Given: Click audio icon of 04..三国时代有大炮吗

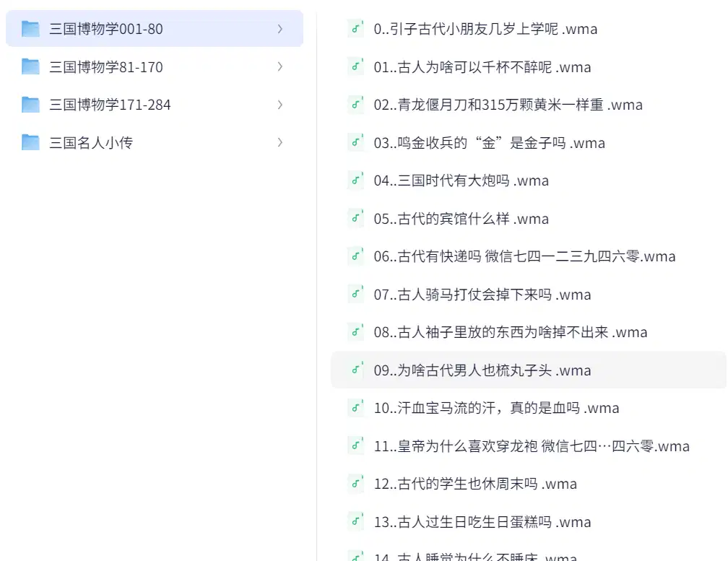Looking at the screenshot, I should [355, 181].
